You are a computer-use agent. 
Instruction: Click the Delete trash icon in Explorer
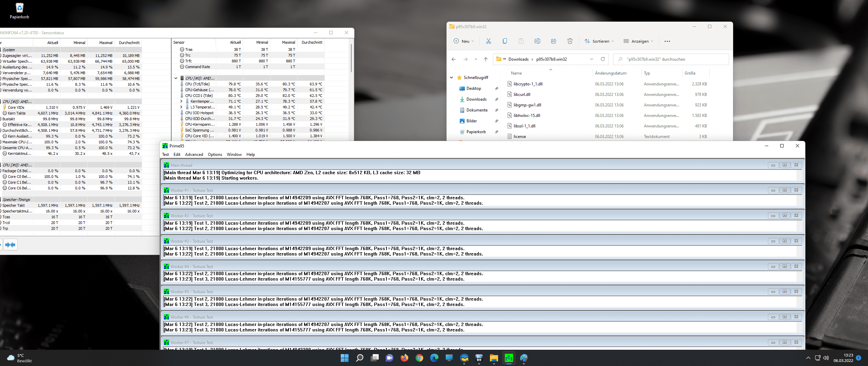point(570,41)
